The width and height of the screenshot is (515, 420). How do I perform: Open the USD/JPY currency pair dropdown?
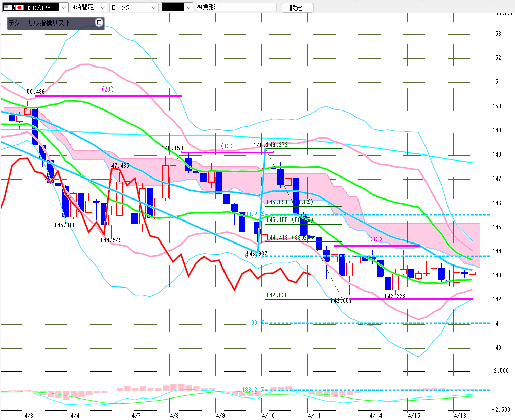click(35, 7)
